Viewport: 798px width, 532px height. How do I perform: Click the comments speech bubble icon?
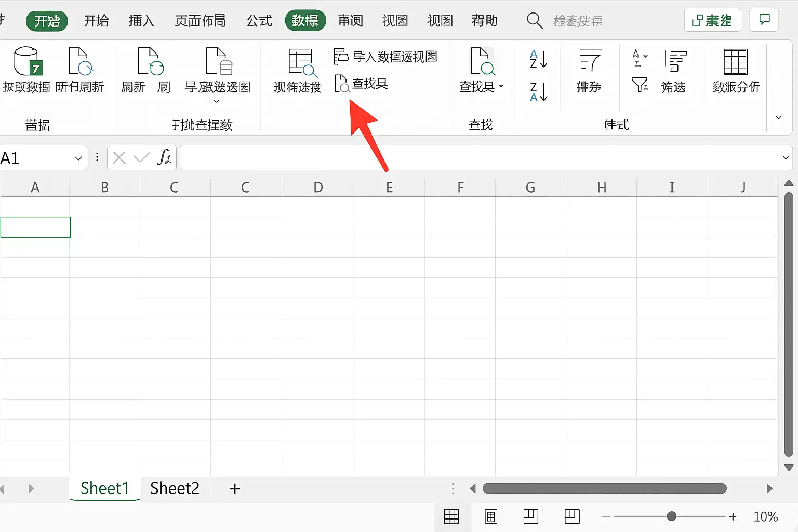tap(764, 20)
